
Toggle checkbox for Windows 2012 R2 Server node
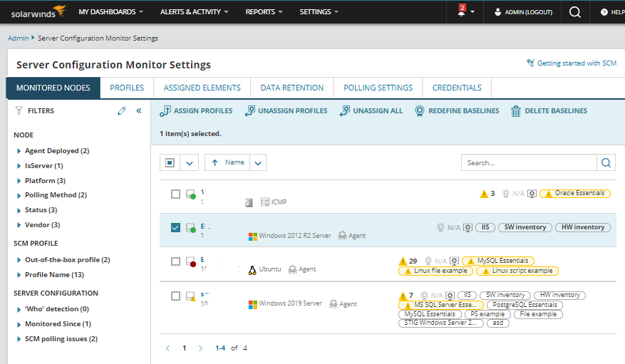click(x=175, y=228)
